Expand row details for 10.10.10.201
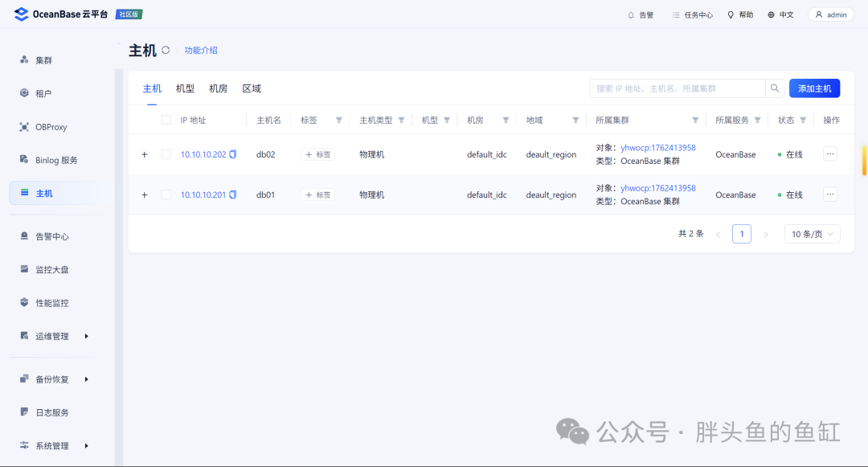 tap(145, 195)
